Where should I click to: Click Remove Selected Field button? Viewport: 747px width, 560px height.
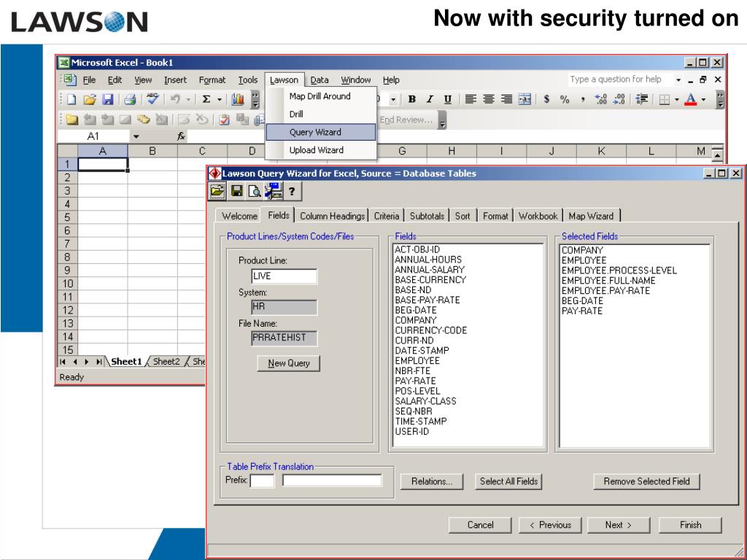click(x=647, y=481)
